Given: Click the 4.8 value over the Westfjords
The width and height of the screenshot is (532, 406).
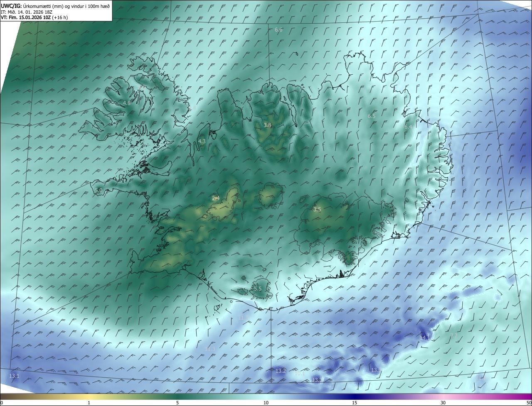Looking at the screenshot, I should pyautogui.click(x=127, y=103).
